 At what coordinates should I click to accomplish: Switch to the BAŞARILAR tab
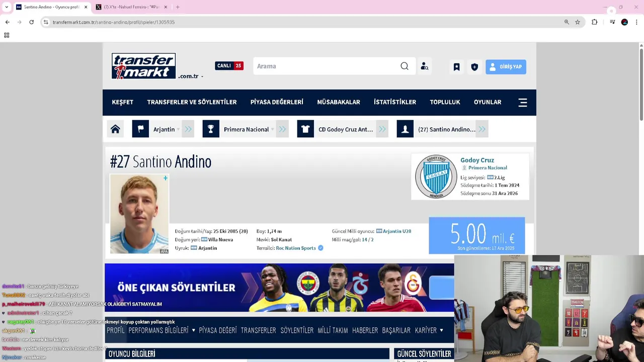396,330
